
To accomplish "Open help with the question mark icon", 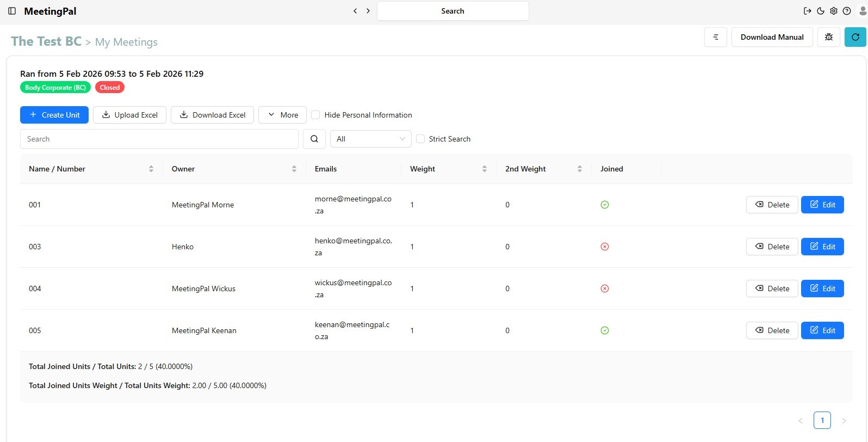I will 847,11.
